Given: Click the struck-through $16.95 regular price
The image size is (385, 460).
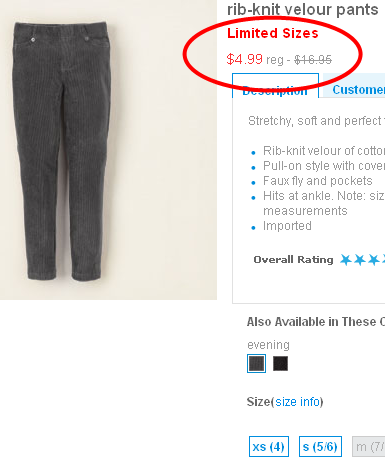Looking at the screenshot, I should tap(313, 60).
